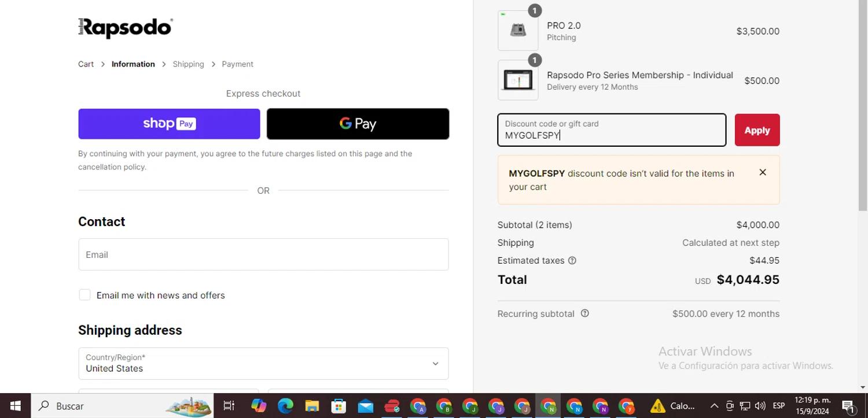Go back to Cart in breadcrumb
The height and width of the screenshot is (418, 868).
(x=86, y=64)
